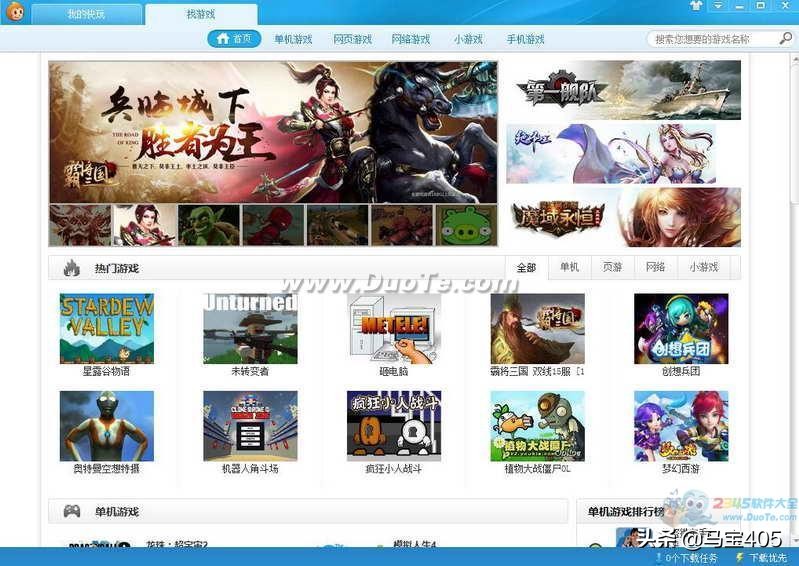This screenshot has width=799, height=566.
Task: Open the mermaid fantasy side banner
Action: tap(611, 154)
